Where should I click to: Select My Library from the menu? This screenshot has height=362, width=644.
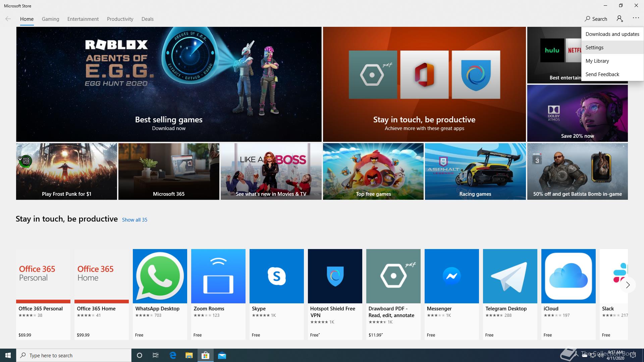[612, 61]
